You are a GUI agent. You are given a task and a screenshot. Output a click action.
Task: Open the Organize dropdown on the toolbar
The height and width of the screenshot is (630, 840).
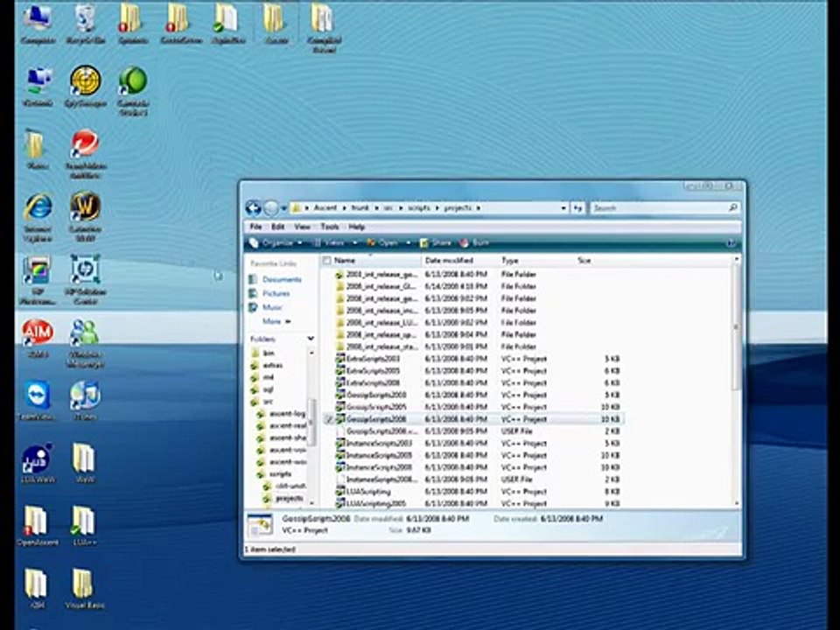(x=276, y=243)
